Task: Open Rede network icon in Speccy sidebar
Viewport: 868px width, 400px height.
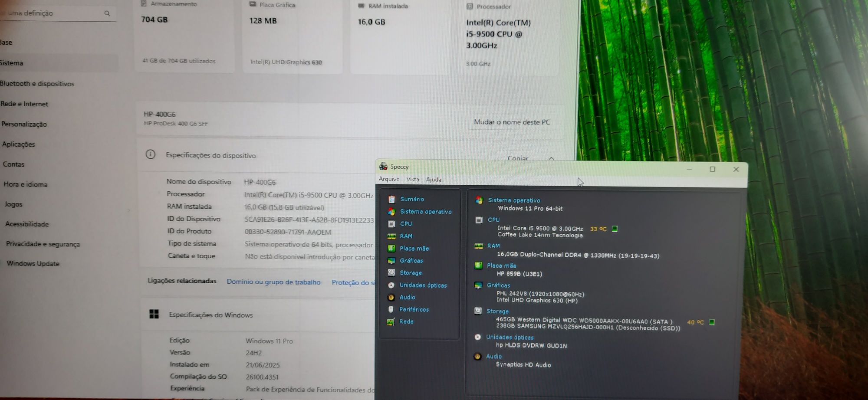Action: [x=391, y=321]
